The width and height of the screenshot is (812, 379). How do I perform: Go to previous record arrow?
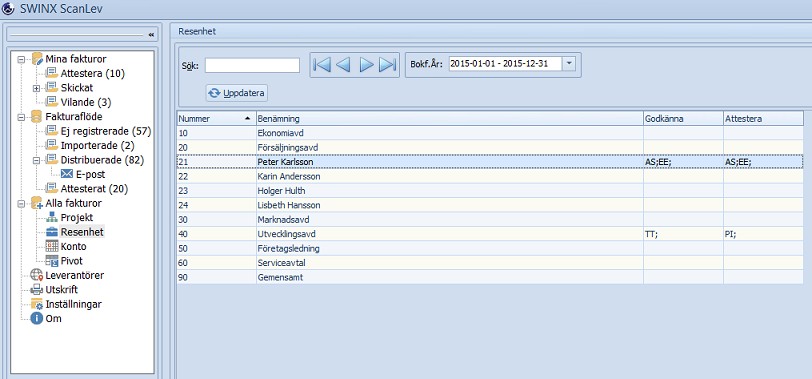pyautogui.click(x=343, y=65)
